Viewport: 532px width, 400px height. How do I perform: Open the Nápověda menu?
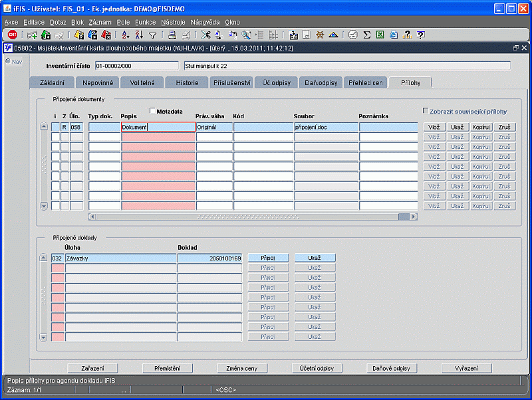205,22
